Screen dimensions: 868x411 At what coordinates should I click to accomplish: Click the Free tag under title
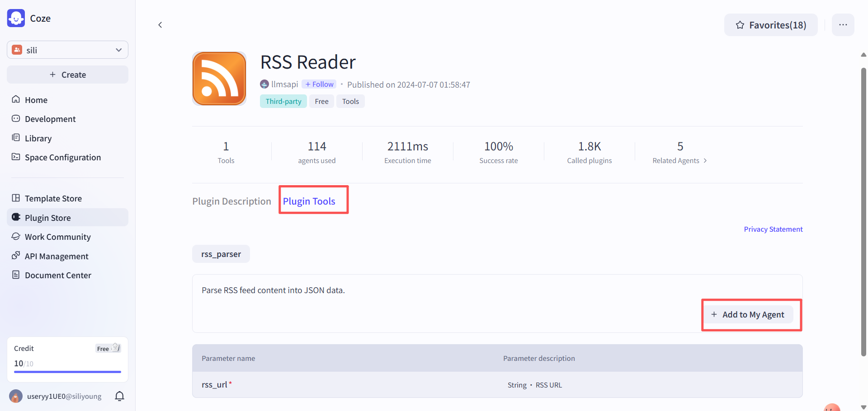tap(322, 101)
